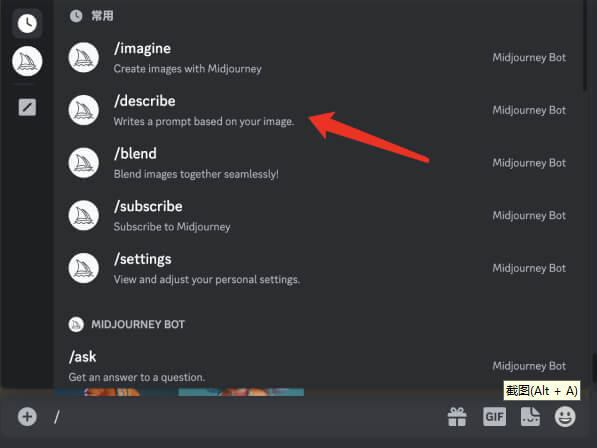This screenshot has width=597, height=448.
Task: Click the Midjourney avatar beside /blend
Action: (83, 163)
